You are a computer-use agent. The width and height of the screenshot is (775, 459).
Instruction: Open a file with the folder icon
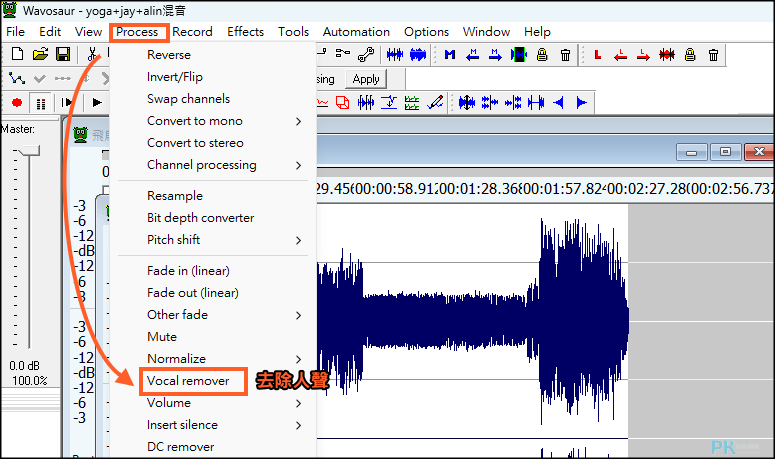(40, 54)
